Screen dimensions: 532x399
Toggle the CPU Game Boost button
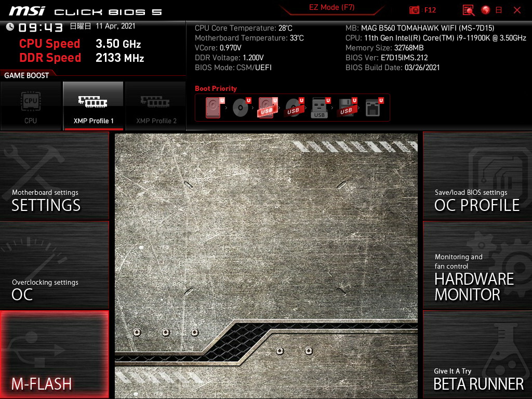click(x=31, y=106)
